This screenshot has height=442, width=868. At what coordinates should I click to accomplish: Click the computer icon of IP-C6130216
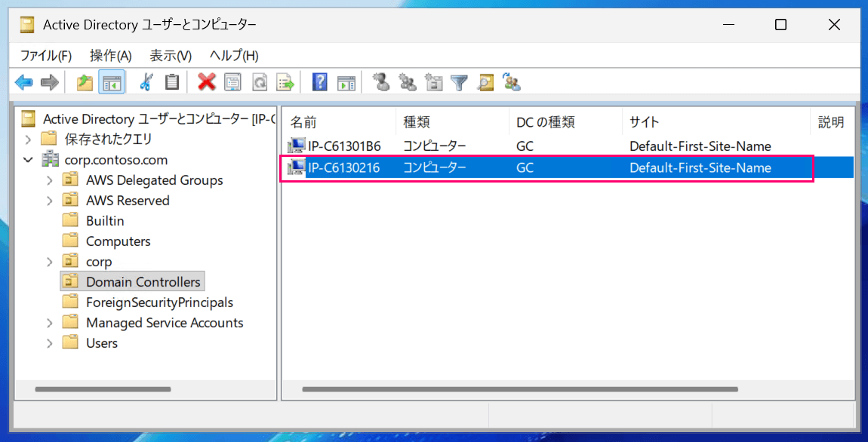tap(296, 167)
